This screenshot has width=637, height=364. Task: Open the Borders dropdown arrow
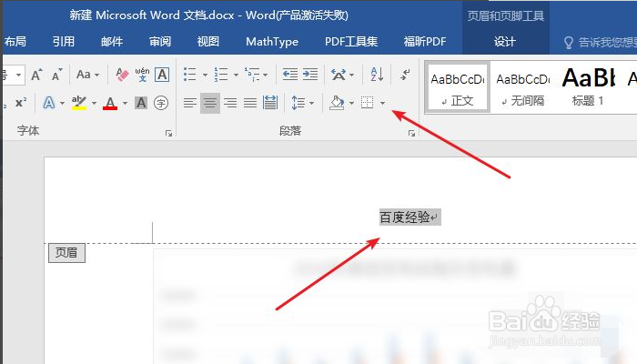coord(382,103)
